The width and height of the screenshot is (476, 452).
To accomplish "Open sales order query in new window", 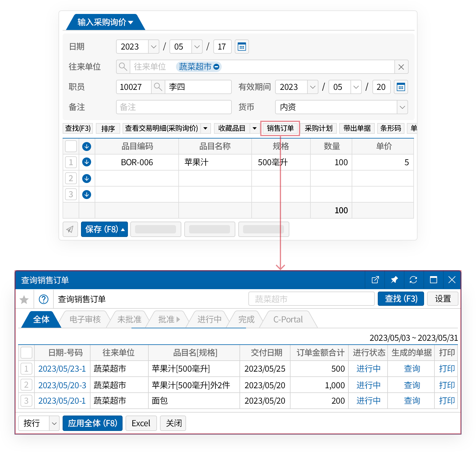I will (x=375, y=280).
